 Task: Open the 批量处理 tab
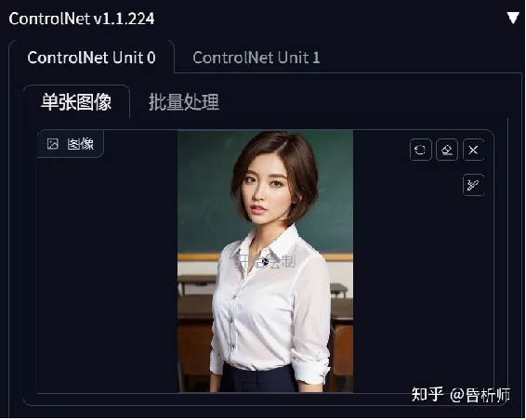[184, 102]
